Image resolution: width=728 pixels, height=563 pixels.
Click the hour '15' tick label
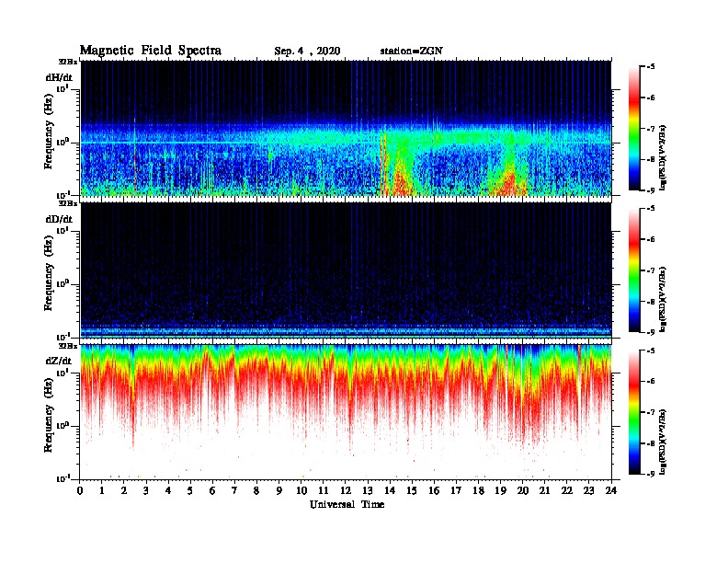412,491
